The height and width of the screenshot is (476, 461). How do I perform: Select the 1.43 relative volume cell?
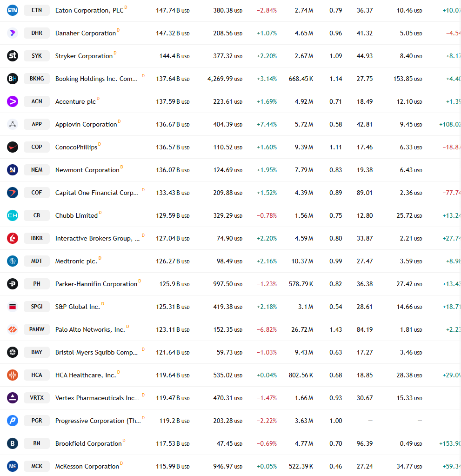click(336, 330)
